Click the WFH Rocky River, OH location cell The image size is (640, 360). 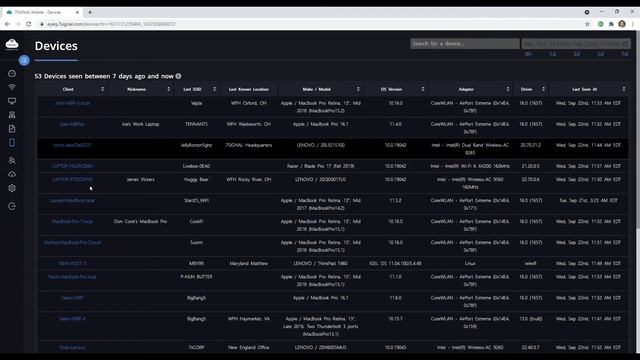pos(249,179)
